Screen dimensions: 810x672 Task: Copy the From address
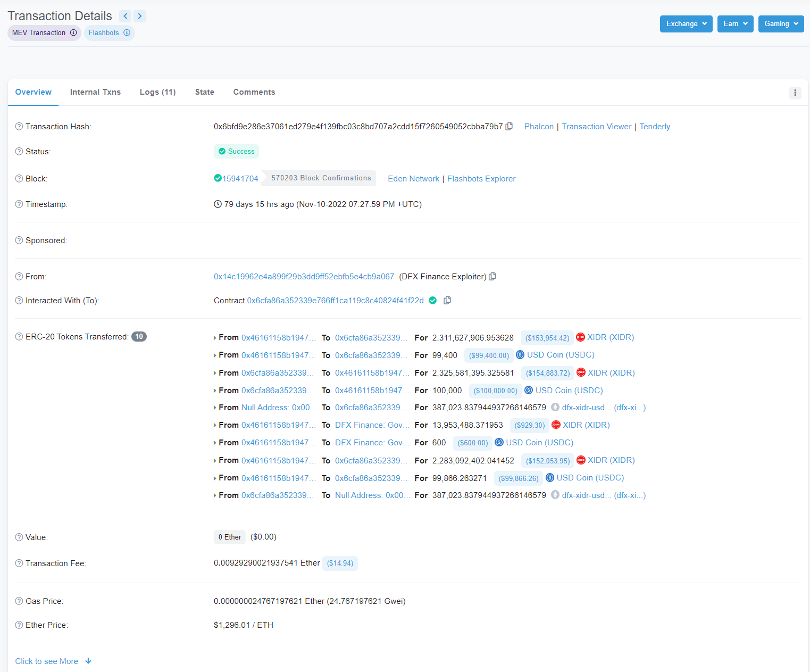click(492, 277)
